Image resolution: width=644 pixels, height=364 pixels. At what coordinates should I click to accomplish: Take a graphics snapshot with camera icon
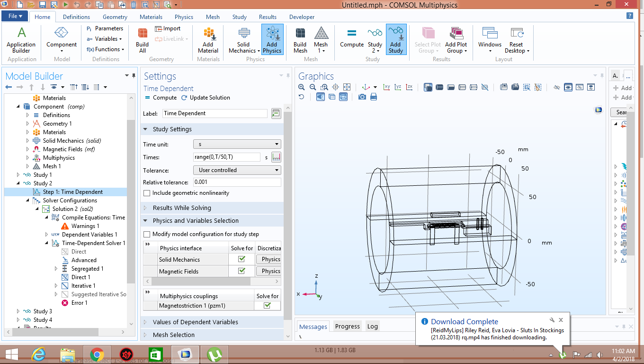tap(362, 97)
